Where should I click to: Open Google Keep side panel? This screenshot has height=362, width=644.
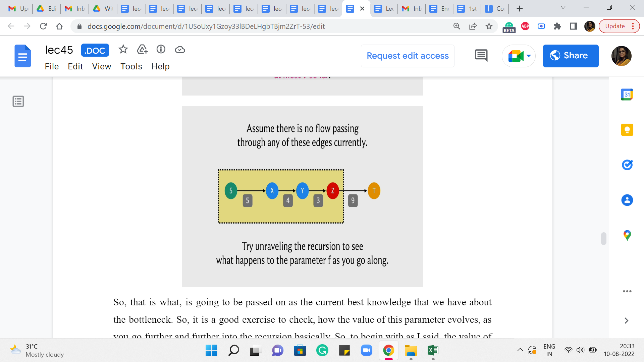627,130
